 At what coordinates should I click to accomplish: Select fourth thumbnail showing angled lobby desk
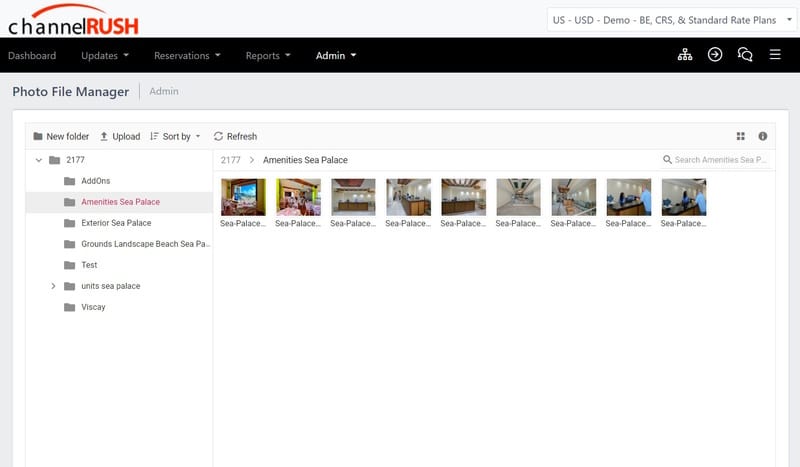(409, 197)
